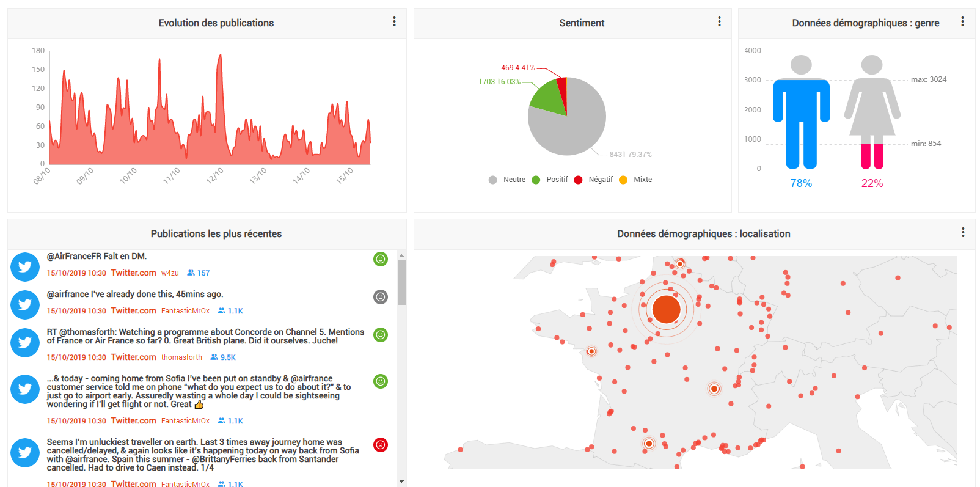
Task: Open FantasticMrOx link on Sofia standby post
Action: click(x=185, y=421)
